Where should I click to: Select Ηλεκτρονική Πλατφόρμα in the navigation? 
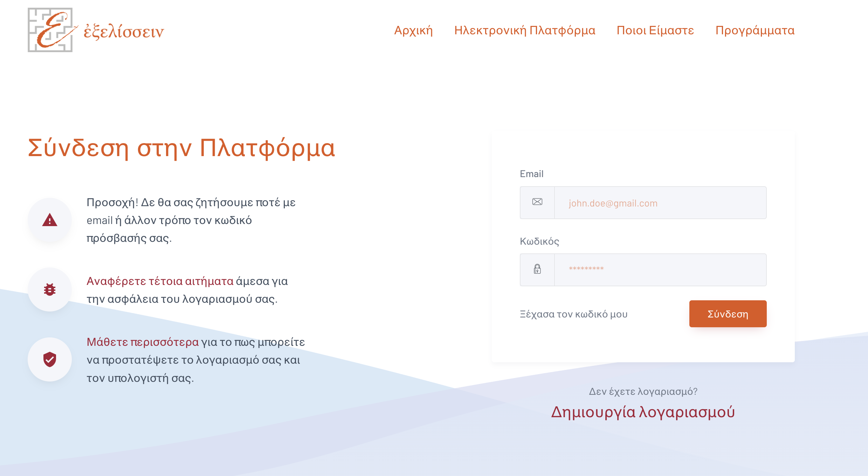[x=524, y=31]
